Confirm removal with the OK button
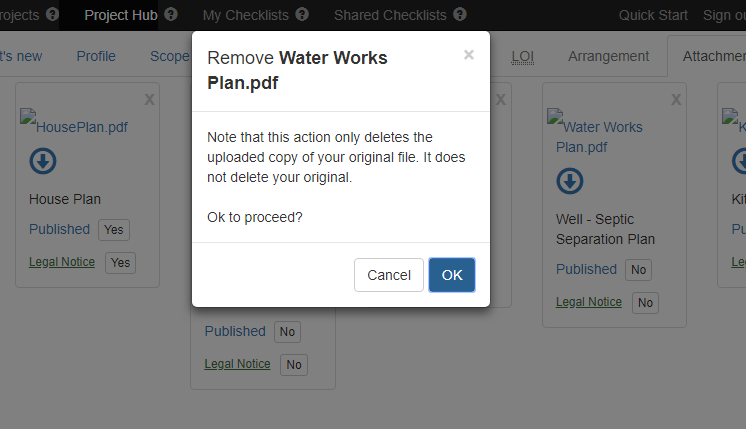The width and height of the screenshot is (746, 429). click(452, 275)
